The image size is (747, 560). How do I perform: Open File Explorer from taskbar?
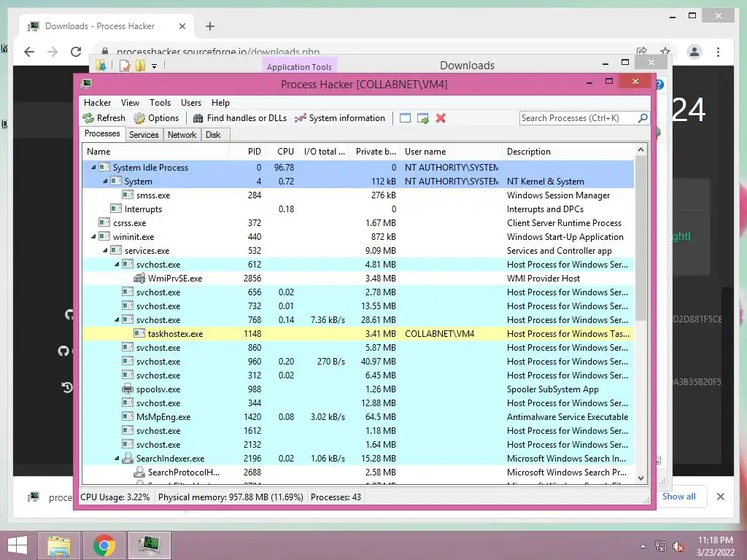click(59, 545)
